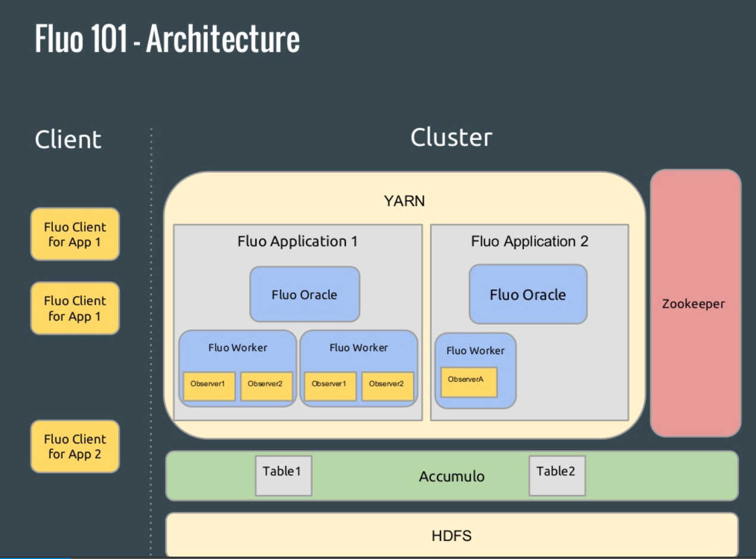
Task: Click the Fluo 101 - Architecture slide title
Action: click(x=167, y=39)
